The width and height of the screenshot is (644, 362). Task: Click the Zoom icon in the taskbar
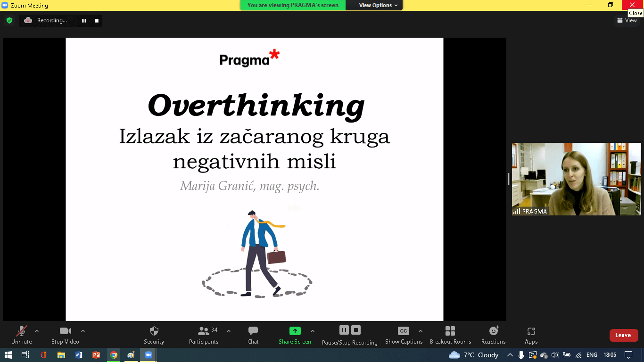tap(149, 355)
